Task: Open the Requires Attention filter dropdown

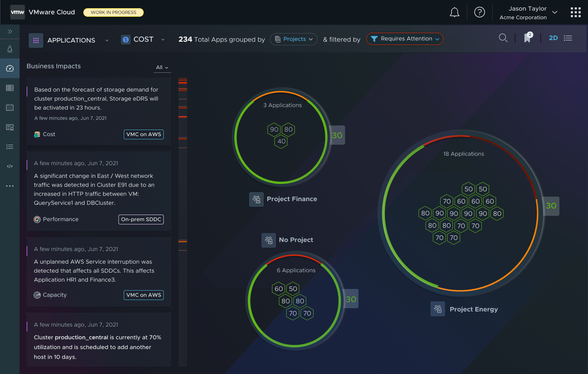Action: coord(405,39)
